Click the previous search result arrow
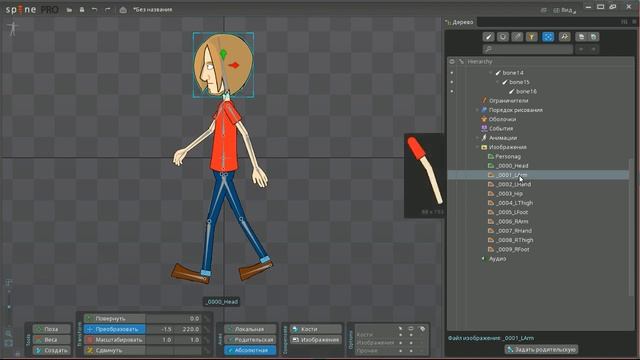Viewport: 640px width, 360px height. pos(581,49)
